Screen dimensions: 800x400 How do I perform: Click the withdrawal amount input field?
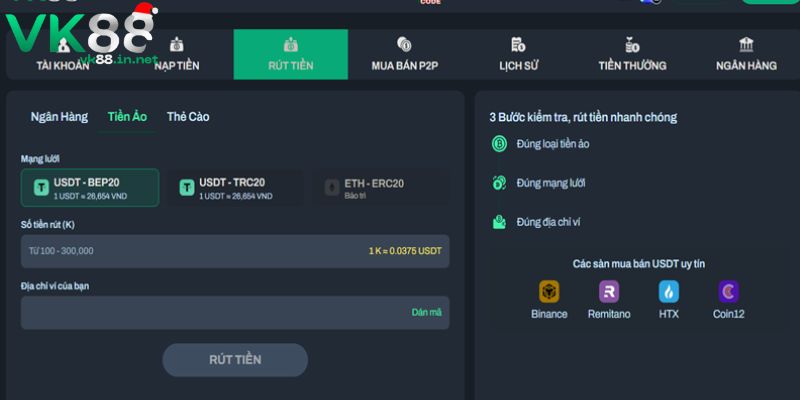[190, 251]
